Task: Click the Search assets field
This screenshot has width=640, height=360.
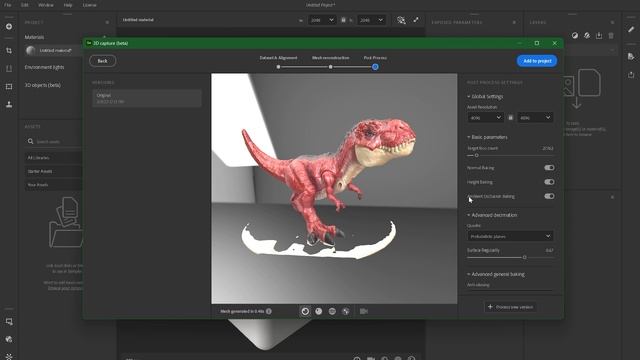Action: [x=54, y=142]
